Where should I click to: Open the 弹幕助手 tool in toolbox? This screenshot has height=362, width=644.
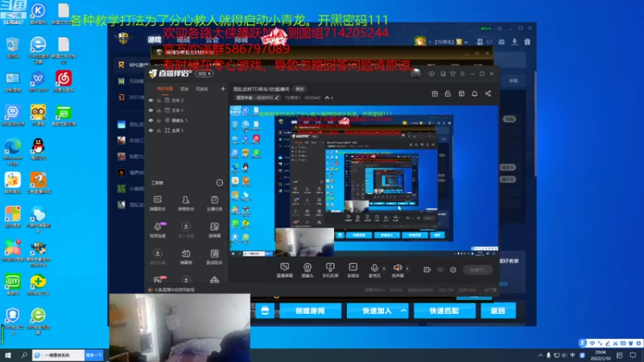tap(157, 204)
